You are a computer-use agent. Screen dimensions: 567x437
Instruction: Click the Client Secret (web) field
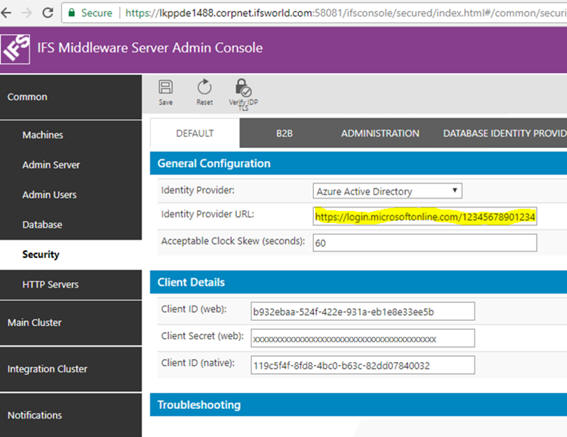(x=363, y=338)
